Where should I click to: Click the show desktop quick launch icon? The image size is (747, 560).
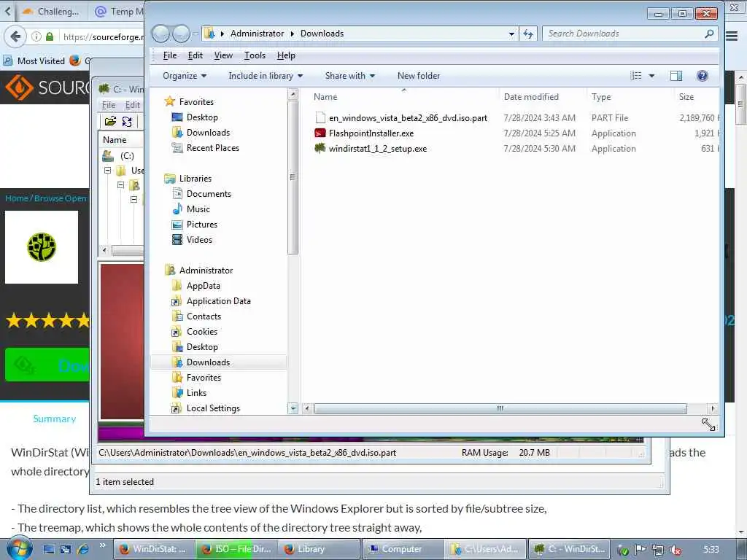point(49,549)
